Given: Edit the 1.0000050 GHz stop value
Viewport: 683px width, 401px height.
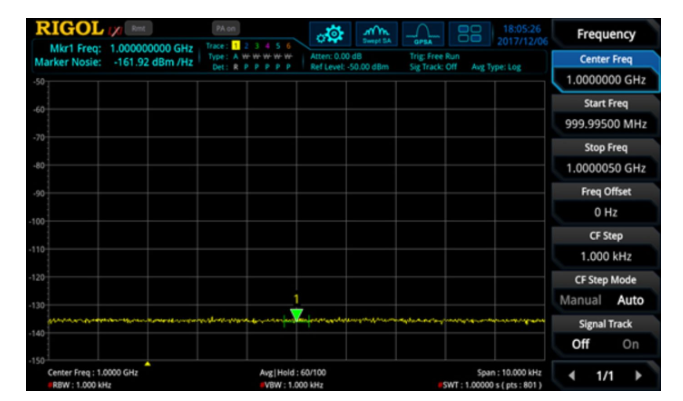Looking at the screenshot, I should [x=606, y=168].
